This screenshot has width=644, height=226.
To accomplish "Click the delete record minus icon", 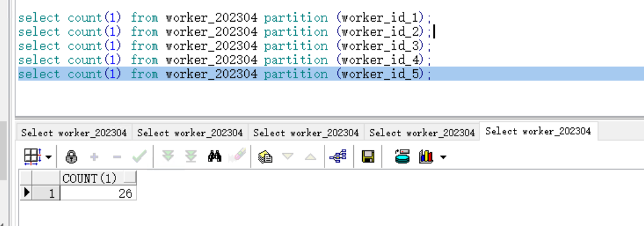I will pyautogui.click(x=117, y=157).
